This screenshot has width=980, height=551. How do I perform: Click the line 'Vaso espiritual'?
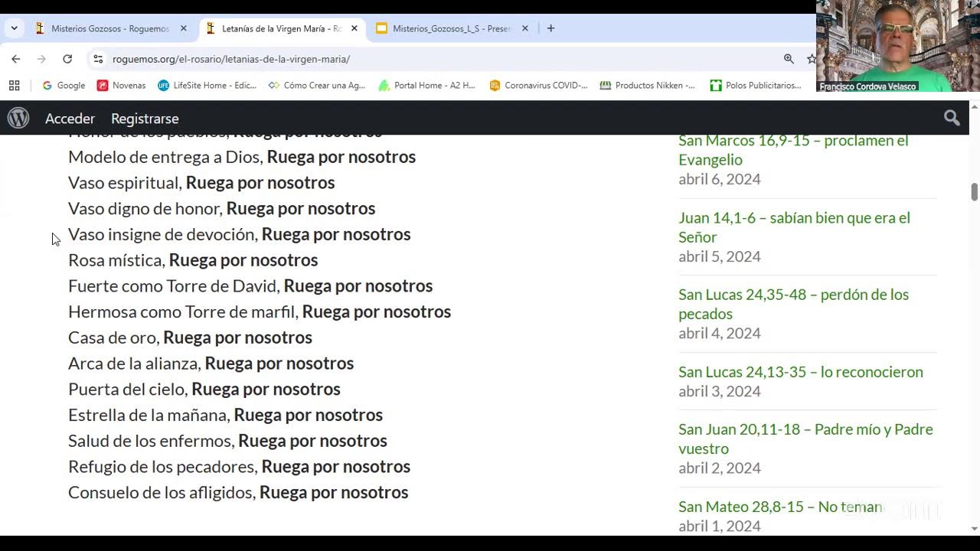click(201, 183)
